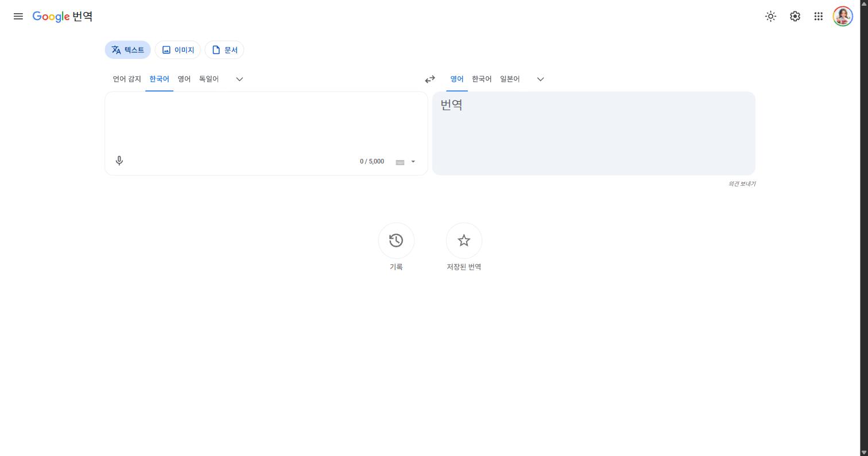Click the 0 / 5,000 character counter
Image resolution: width=868 pixels, height=456 pixels.
372,162
